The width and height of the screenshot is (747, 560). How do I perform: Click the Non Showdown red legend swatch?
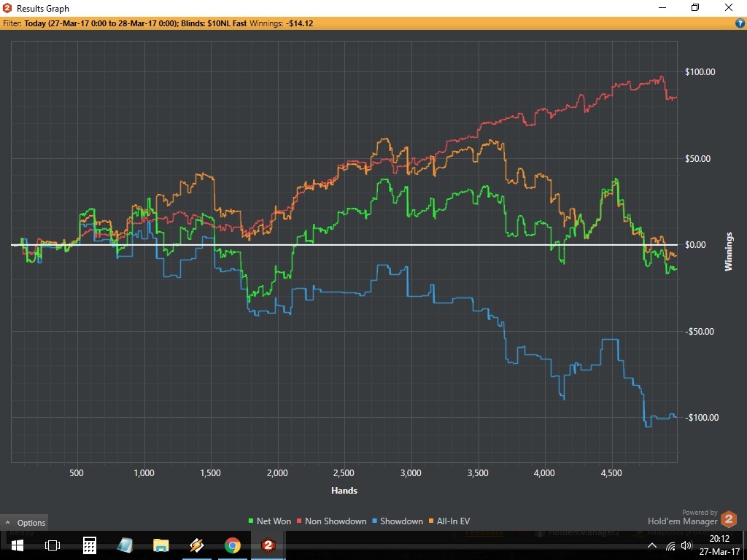click(x=300, y=521)
